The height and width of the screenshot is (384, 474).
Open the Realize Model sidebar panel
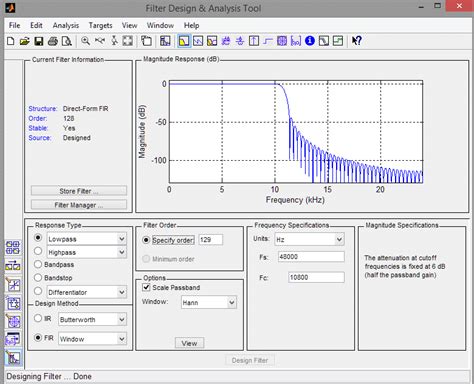[13, 303]
